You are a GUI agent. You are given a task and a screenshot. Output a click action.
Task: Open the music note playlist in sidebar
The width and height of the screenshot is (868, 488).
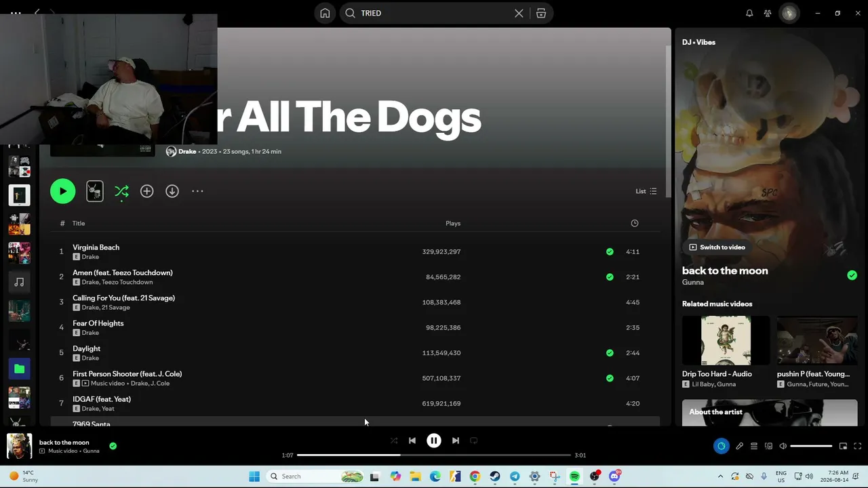click(x=19, y=282)
